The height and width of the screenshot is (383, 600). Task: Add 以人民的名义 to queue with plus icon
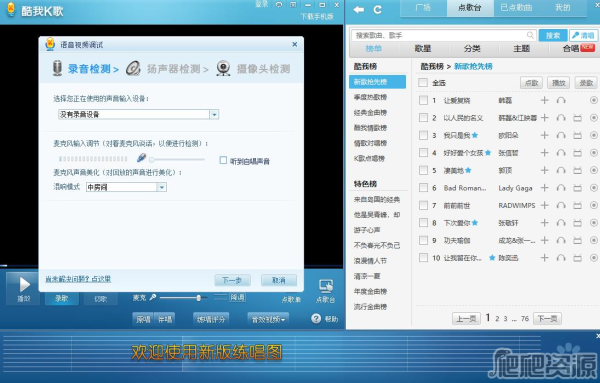(545, 118)
